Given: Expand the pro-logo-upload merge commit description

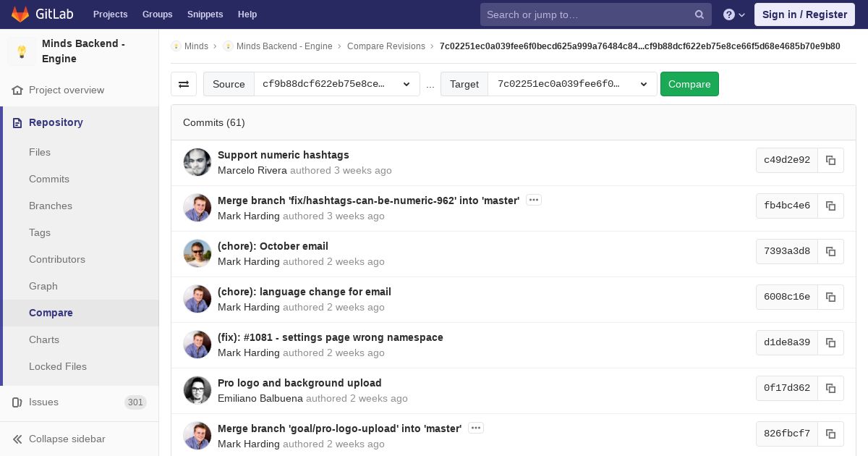Looking at the screenshot, I should click(476, 428).
